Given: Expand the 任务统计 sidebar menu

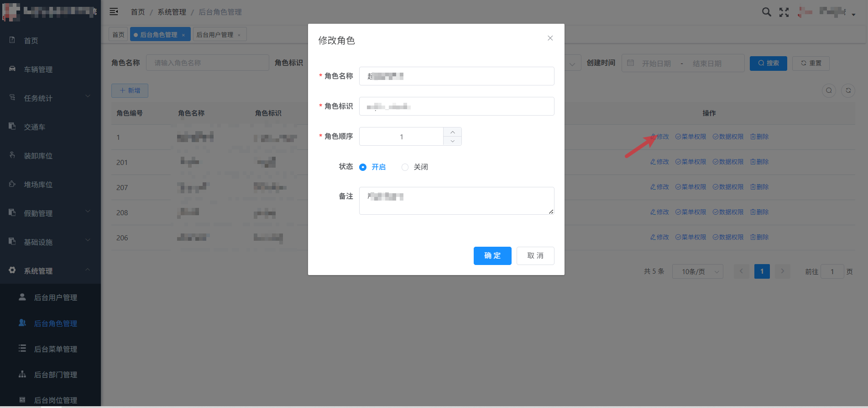Looking at the screenshot, I should 50,98.
